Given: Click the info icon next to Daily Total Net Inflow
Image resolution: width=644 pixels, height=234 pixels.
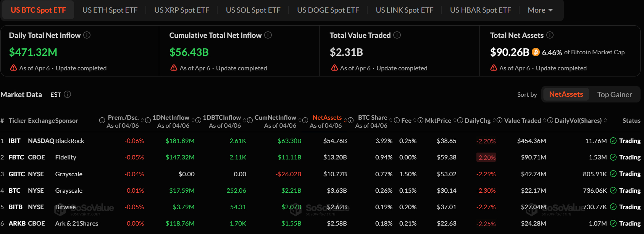Looking at the screenshot, I should click(x=87, y=35).
